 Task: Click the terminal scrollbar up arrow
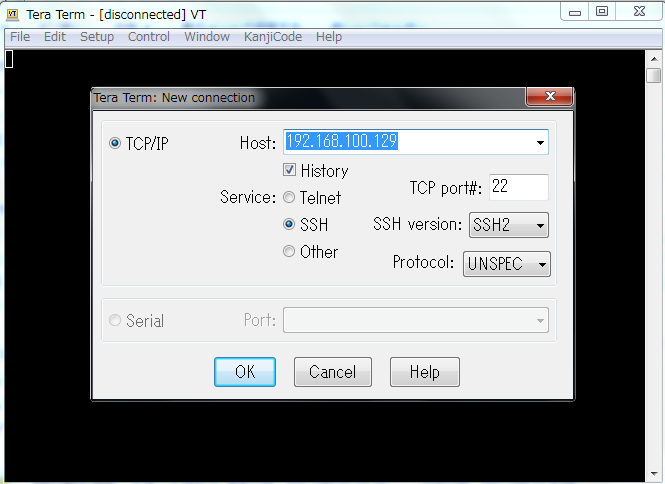pos(654,59)
